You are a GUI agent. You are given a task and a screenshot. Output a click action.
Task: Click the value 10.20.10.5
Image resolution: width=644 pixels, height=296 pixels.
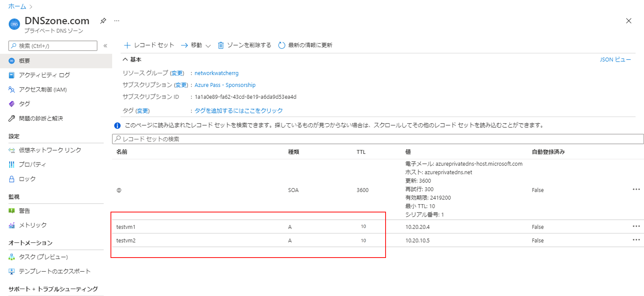point(417,240)
